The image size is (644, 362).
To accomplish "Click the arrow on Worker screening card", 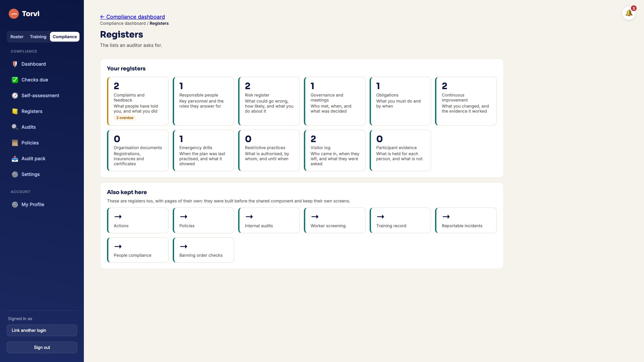I will [315, 217].
